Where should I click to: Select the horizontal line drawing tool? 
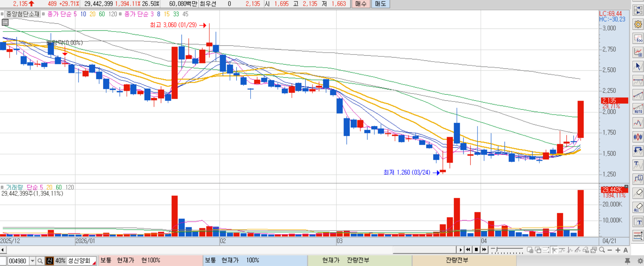638,80
